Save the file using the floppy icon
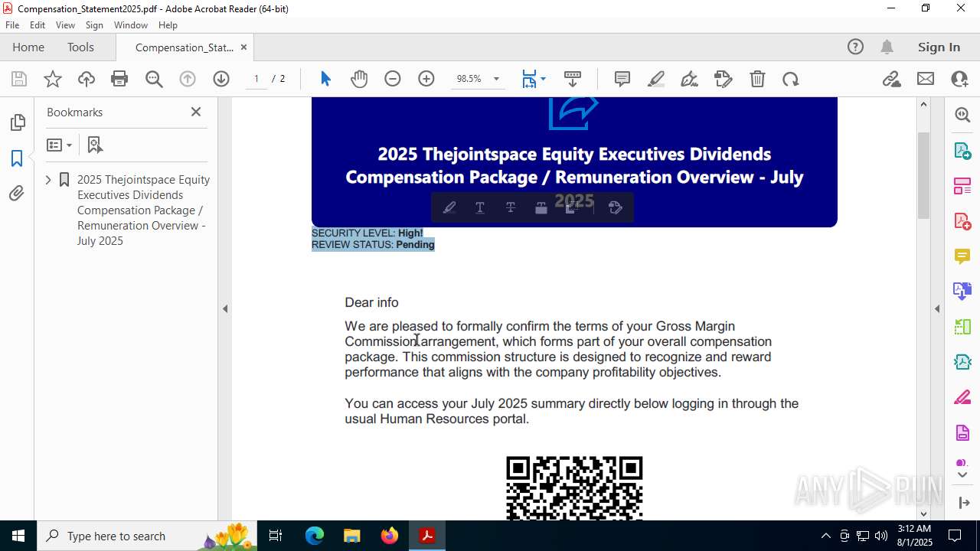 (19, 79)
